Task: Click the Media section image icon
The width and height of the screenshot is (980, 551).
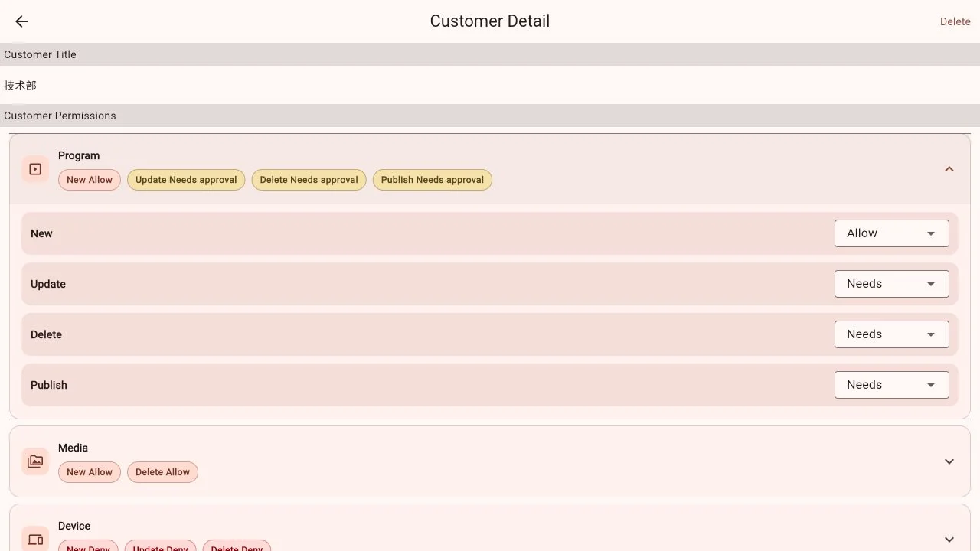Action: 35,461
